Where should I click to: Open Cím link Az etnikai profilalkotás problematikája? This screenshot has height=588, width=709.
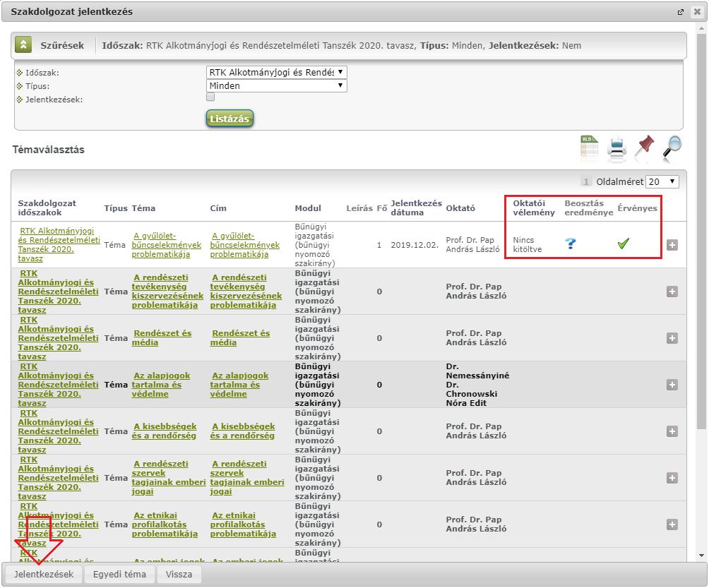(x=243, y=524)
